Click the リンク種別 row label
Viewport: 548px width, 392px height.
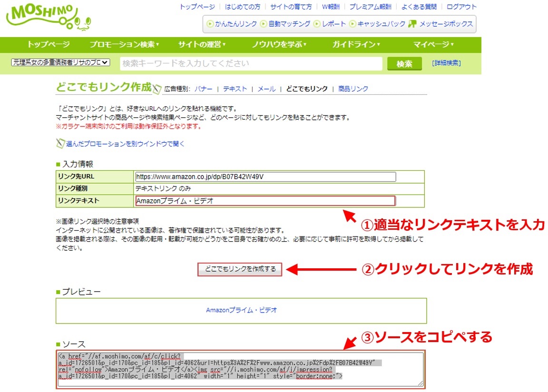coord(73,189)
